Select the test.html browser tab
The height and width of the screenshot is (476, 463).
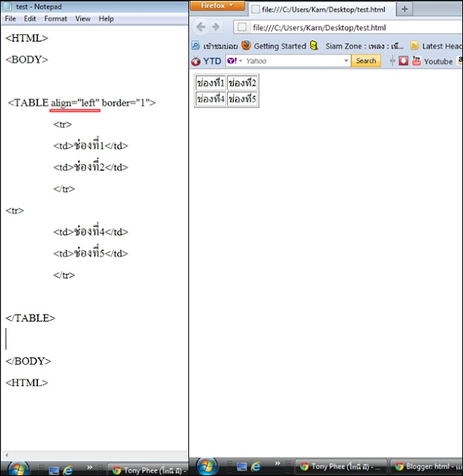[x=322, y=10]
